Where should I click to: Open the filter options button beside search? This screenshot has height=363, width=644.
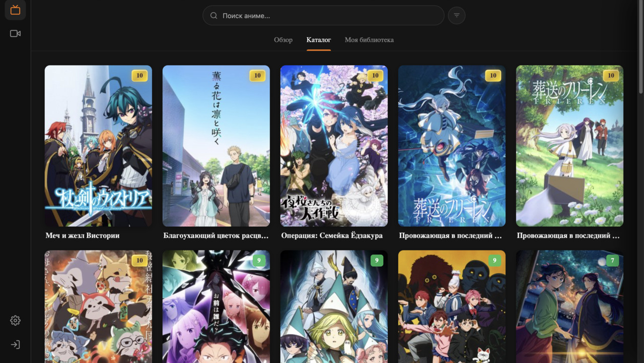click(457, 16)
